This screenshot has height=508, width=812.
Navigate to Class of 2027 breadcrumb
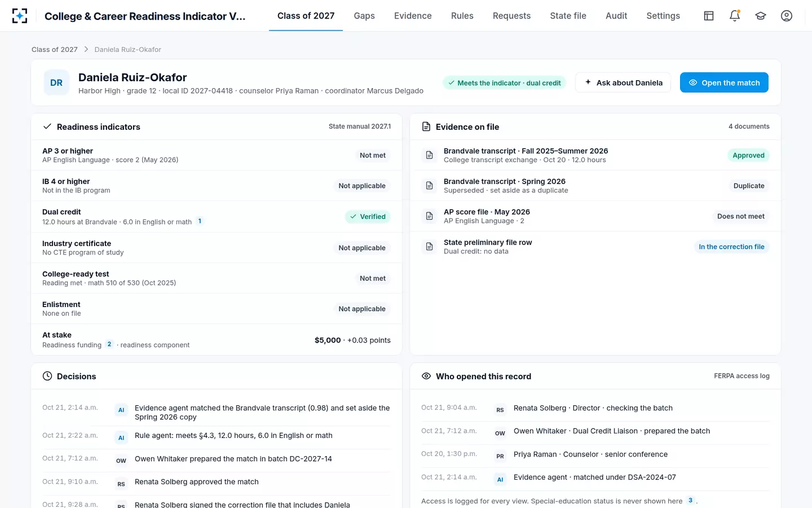[x=55, y=50]
